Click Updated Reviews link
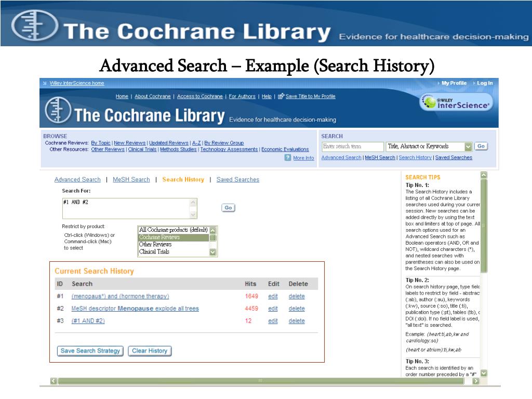 [169, 143]
